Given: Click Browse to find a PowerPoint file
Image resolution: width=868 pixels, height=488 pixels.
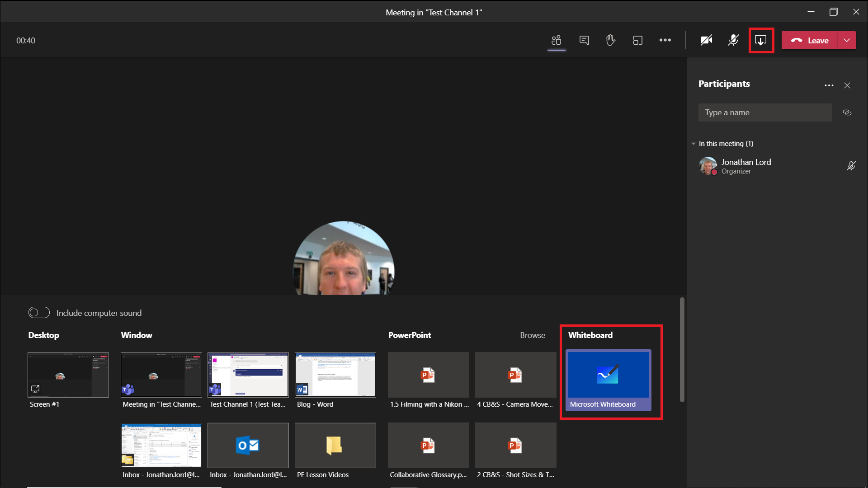Looking at the screenshot, I should point(533,335).
